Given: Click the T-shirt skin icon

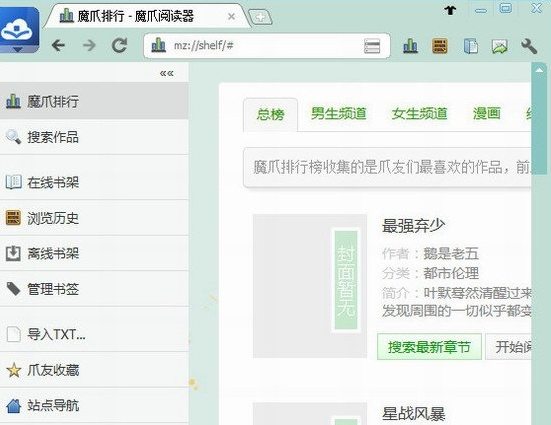Looking at the screenshot, I should (450, 10).
